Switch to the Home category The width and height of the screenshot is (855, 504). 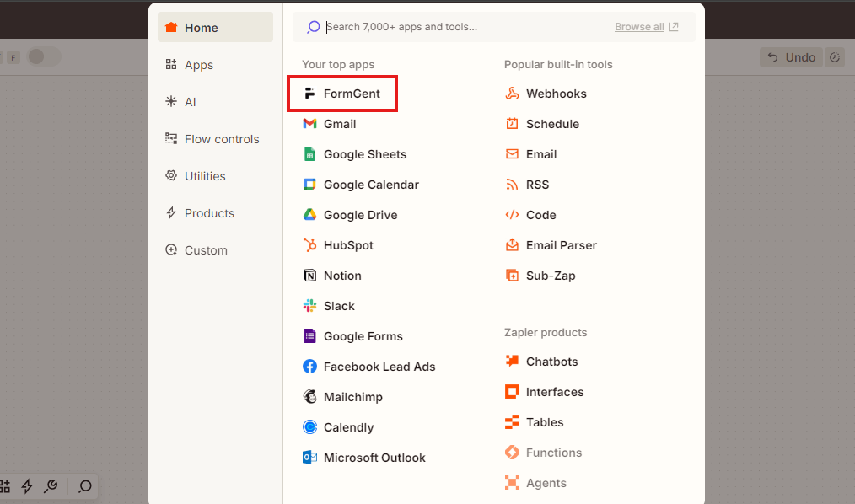click(215, 27)
